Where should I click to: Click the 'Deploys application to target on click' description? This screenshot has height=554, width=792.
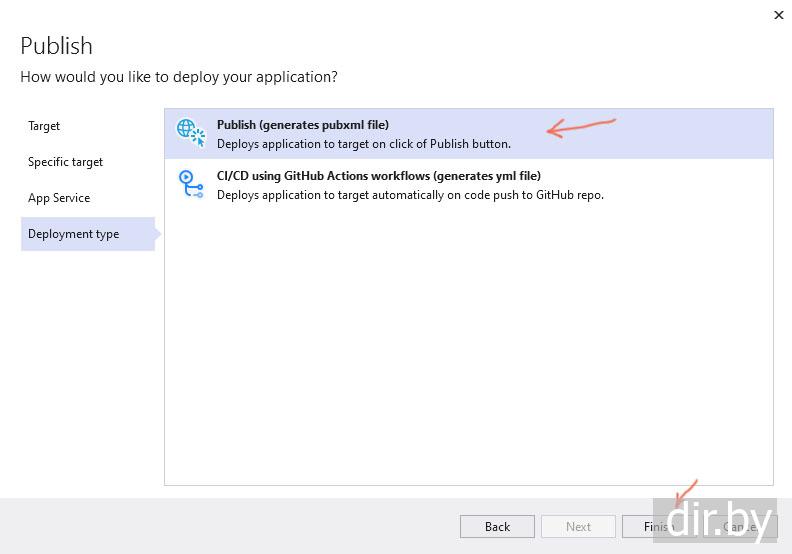tap(363, 144)
